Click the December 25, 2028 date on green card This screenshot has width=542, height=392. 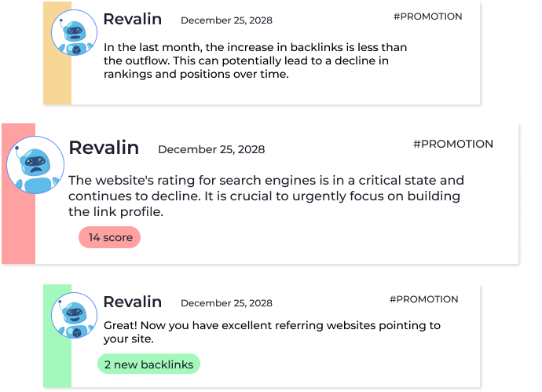point(226,303)
